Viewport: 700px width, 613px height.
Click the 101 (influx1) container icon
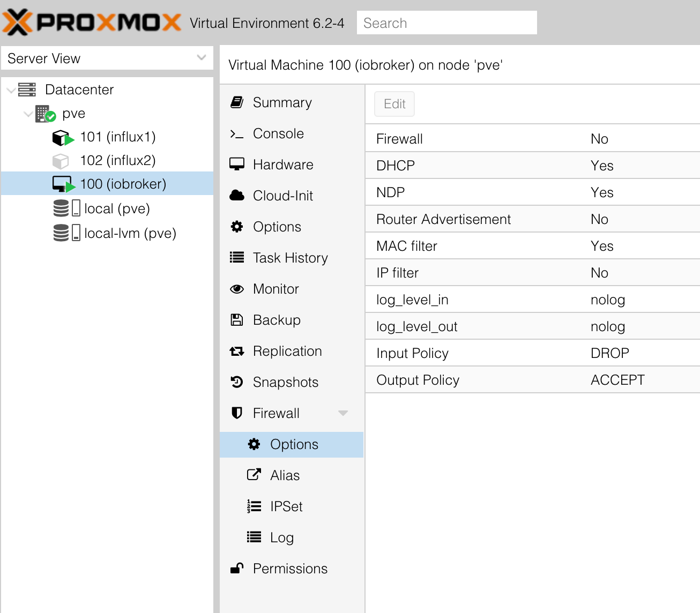[x=63, y=138]
